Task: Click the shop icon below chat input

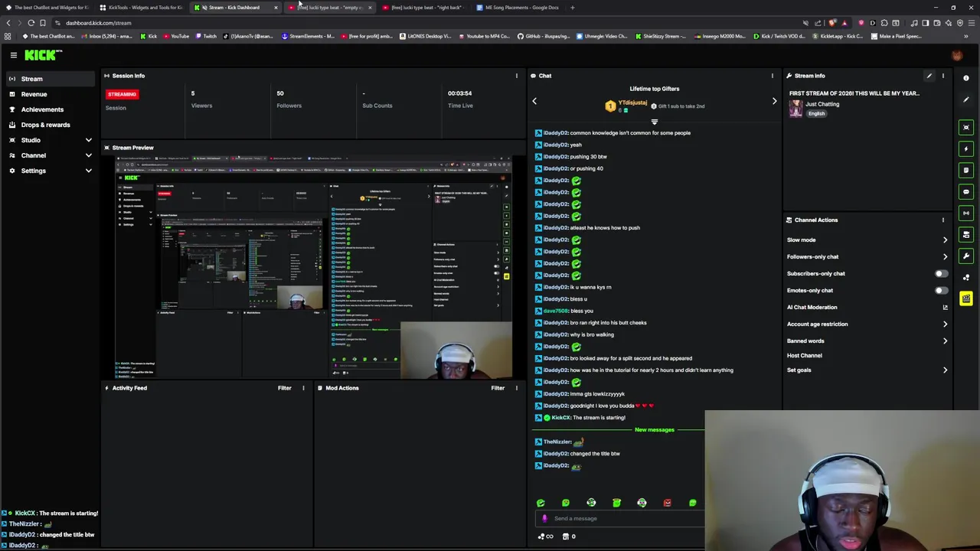Action: 566,536
